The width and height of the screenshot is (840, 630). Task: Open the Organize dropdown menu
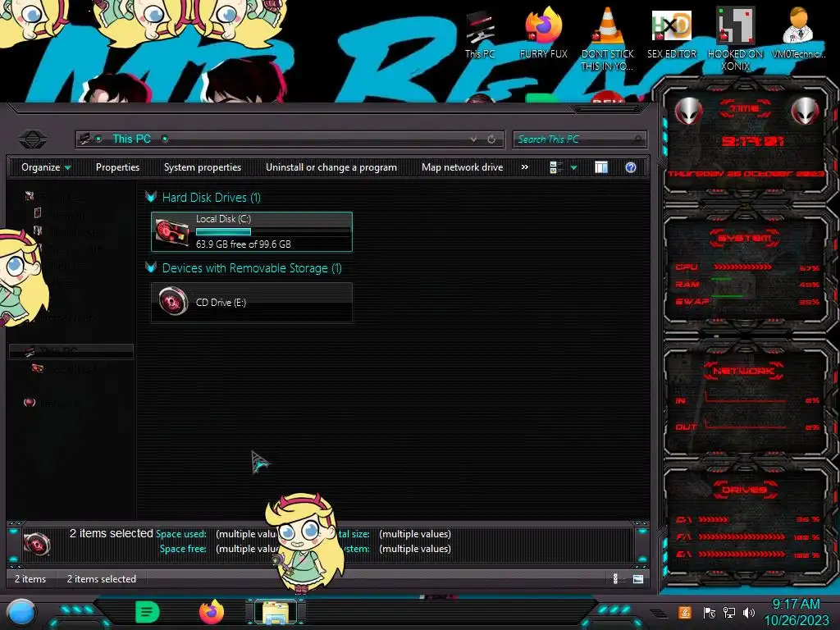pos(46,167)
